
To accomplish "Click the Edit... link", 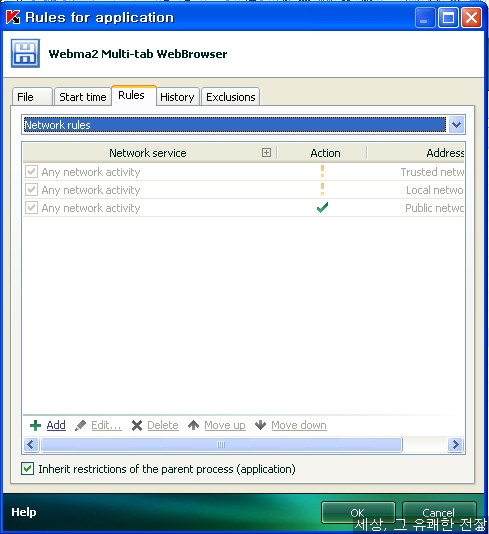I will coord(106,425).
